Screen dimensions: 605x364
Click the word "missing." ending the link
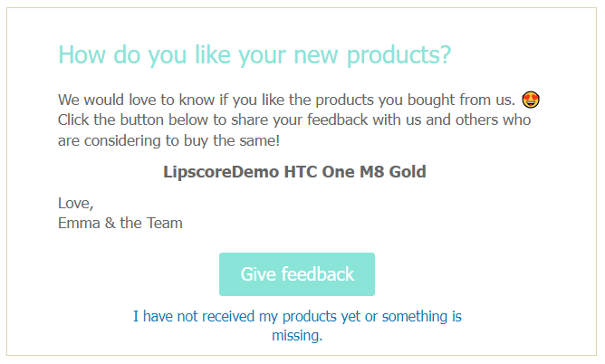pyautogui.click(x=297, y=336)
